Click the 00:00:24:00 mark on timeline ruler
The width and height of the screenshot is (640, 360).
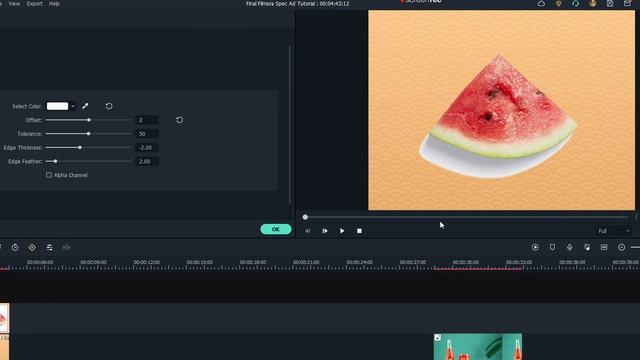point(360,262)
